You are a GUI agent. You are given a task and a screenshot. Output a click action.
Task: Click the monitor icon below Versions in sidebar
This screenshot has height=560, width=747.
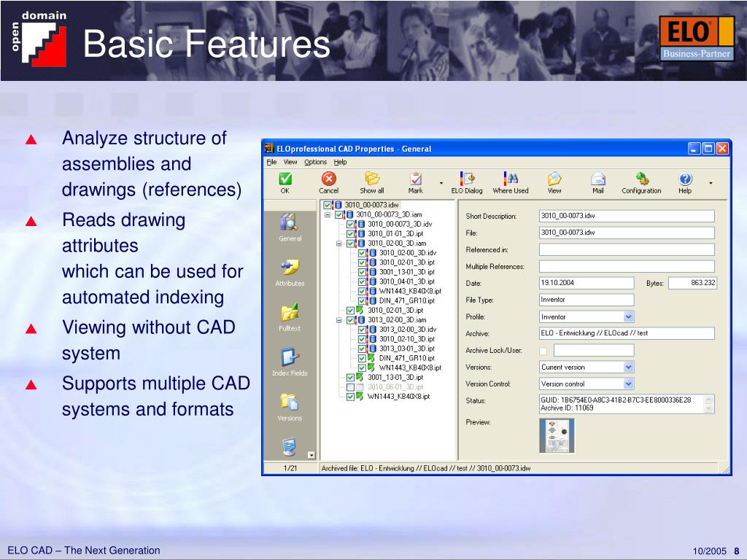click(289, 447)
